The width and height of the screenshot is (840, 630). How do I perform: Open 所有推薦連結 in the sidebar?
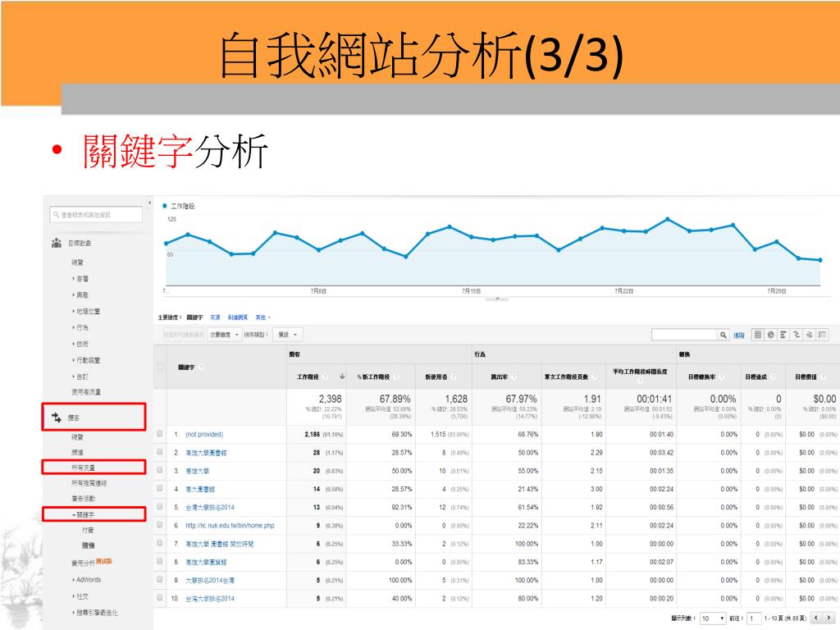pyautogui.click(x=89, y=483)
